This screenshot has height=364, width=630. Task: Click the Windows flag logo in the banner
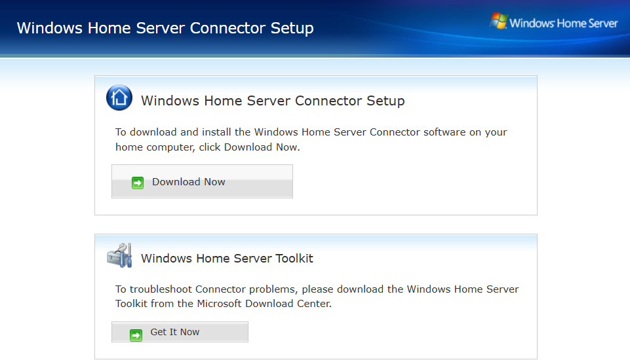point(498,22)
